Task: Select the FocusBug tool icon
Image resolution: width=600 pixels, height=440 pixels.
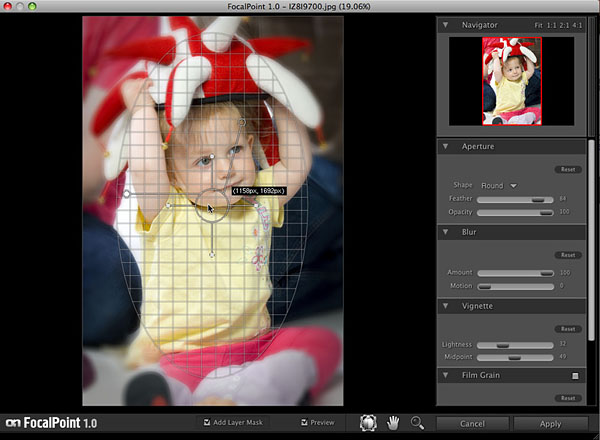Action: point(369,423)
